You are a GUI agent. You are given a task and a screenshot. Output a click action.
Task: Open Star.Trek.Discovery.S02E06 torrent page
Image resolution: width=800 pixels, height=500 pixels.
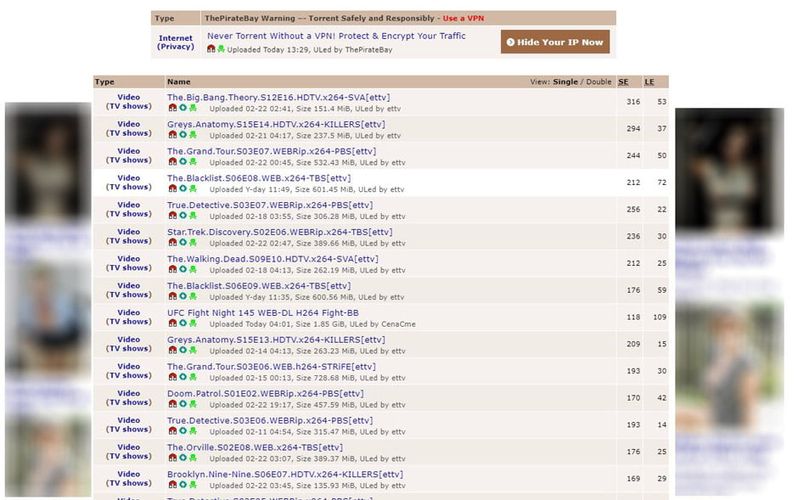280,232
